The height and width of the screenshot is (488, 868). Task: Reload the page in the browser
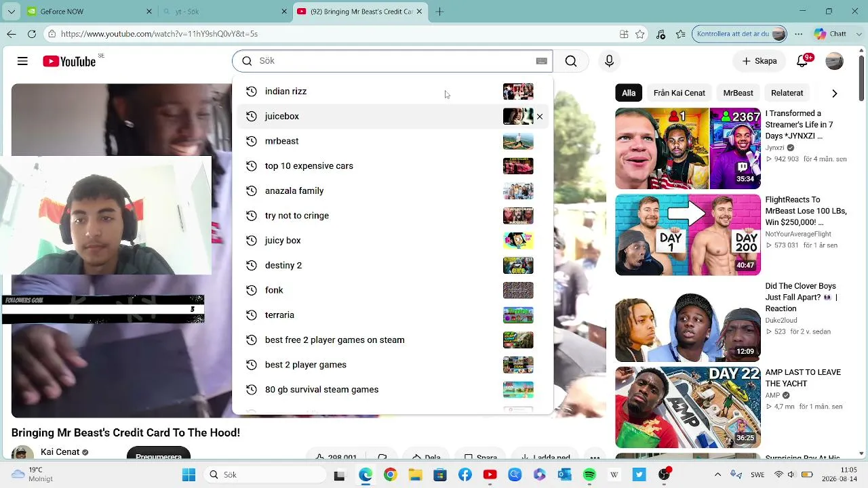32,34
